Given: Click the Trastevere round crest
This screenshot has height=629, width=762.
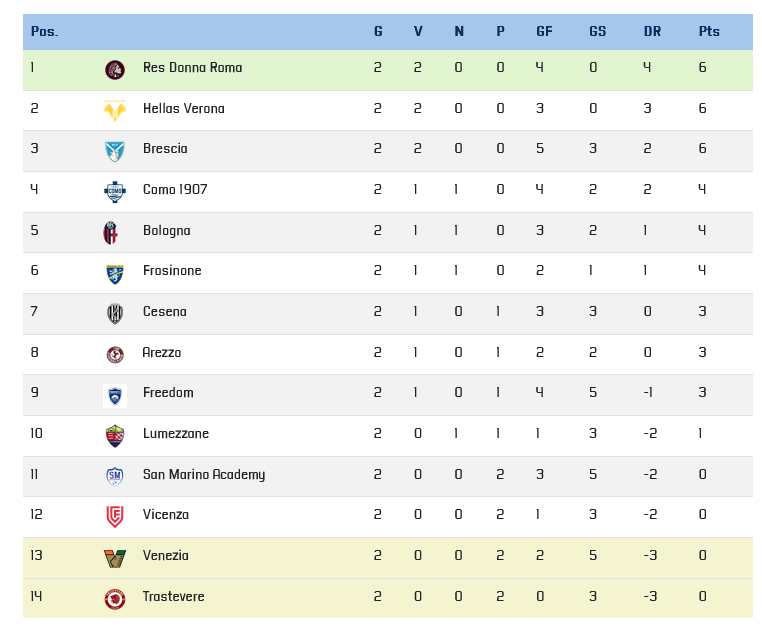Looking at the screenshot, I should (x=115, y=599).
